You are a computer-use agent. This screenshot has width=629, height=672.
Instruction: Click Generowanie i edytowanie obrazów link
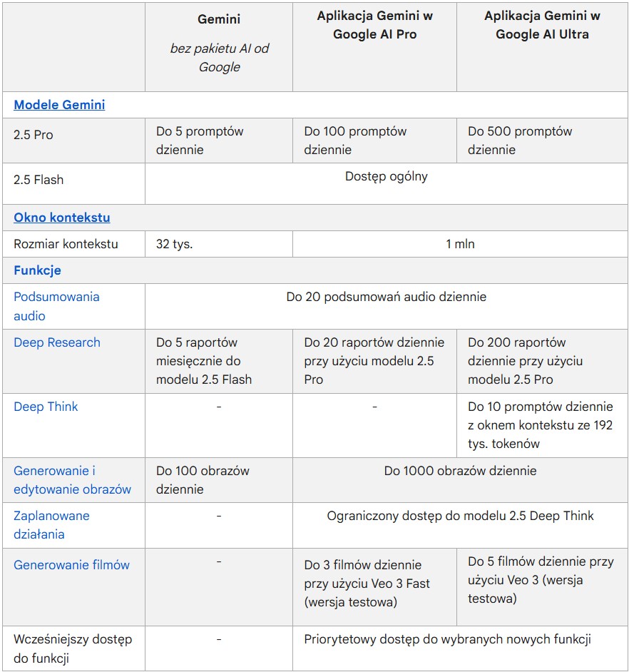pos(72,480)
